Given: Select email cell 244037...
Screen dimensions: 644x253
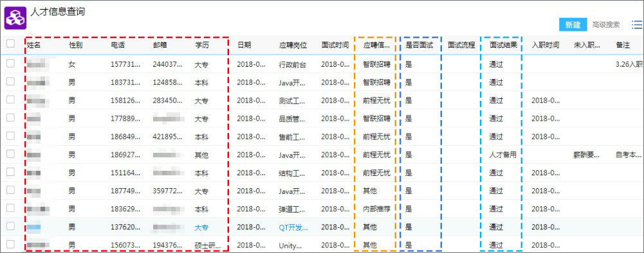Looking at the screenshot, I should (x=167, y=64).
